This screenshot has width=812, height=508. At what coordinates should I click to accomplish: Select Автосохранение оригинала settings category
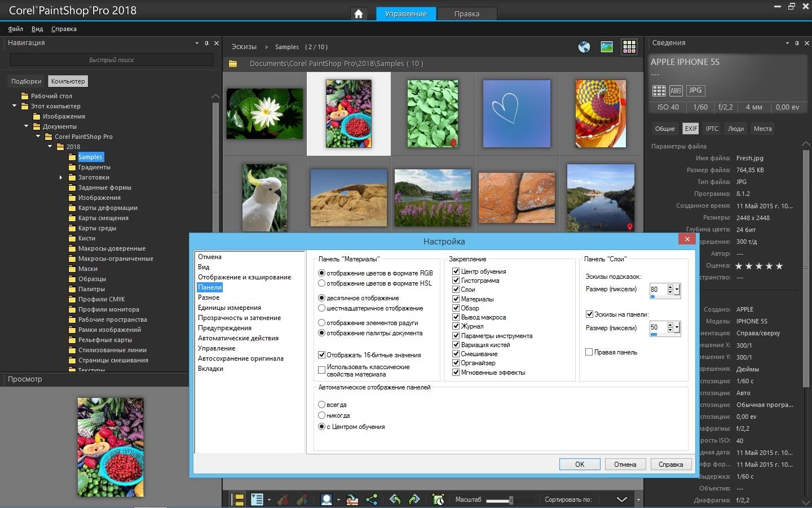coord(241,358)
